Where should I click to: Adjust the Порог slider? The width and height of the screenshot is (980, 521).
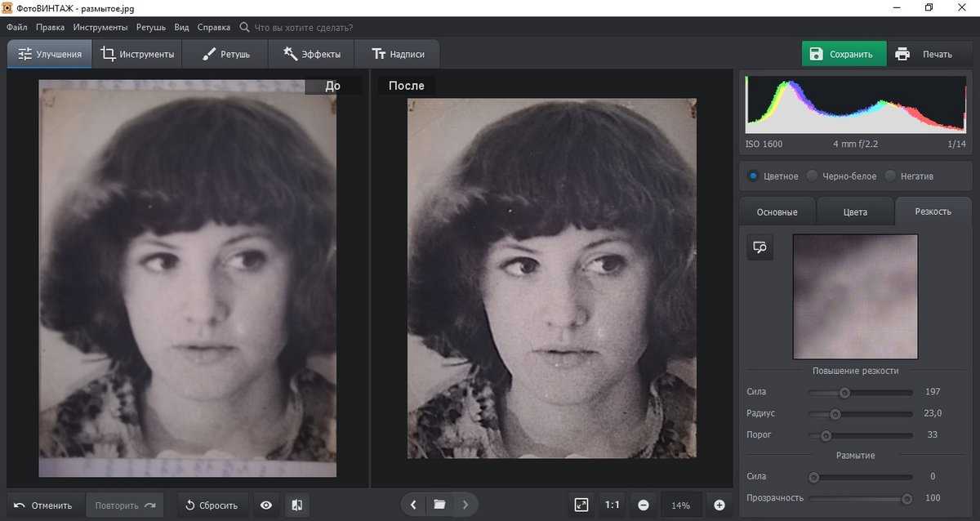point(860,434)
